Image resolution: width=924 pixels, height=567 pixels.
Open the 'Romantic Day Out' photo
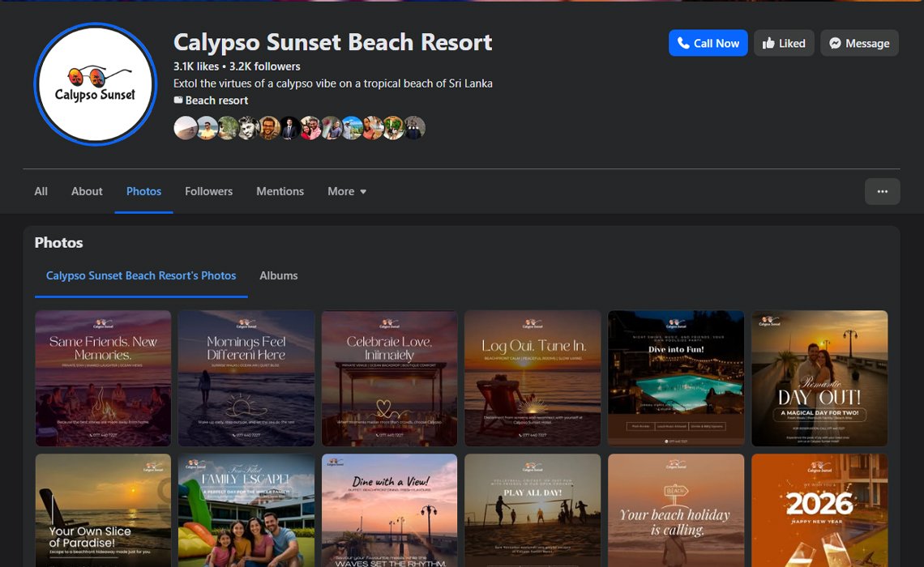[819, 378]
